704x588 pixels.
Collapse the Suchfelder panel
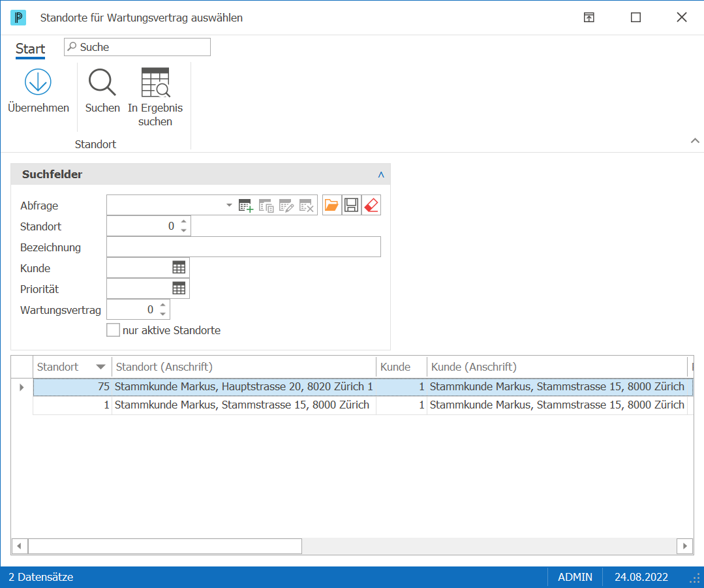coord(381,175)
